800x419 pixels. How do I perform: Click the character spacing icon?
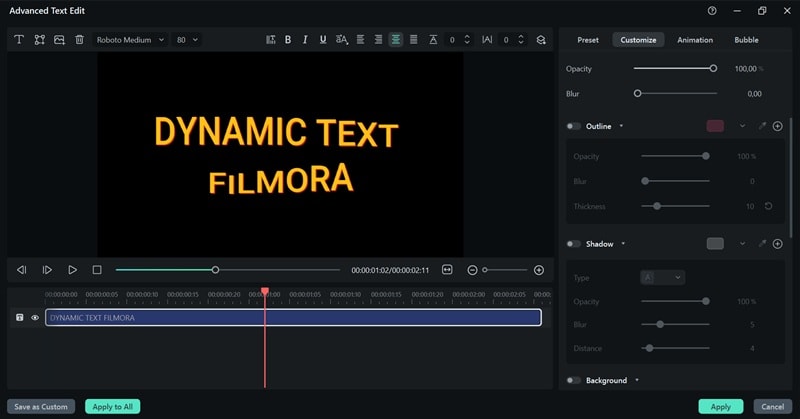click(487, 40)
